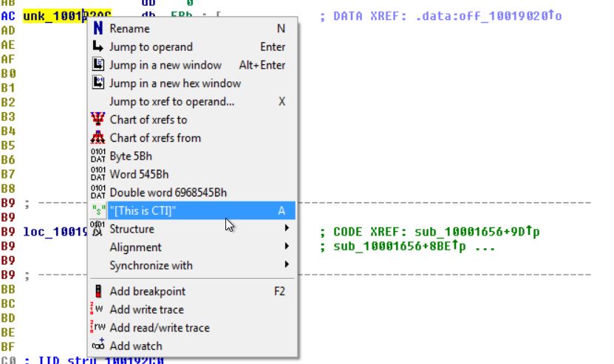Expand the Structure submenu arrow

coord(287,228)
